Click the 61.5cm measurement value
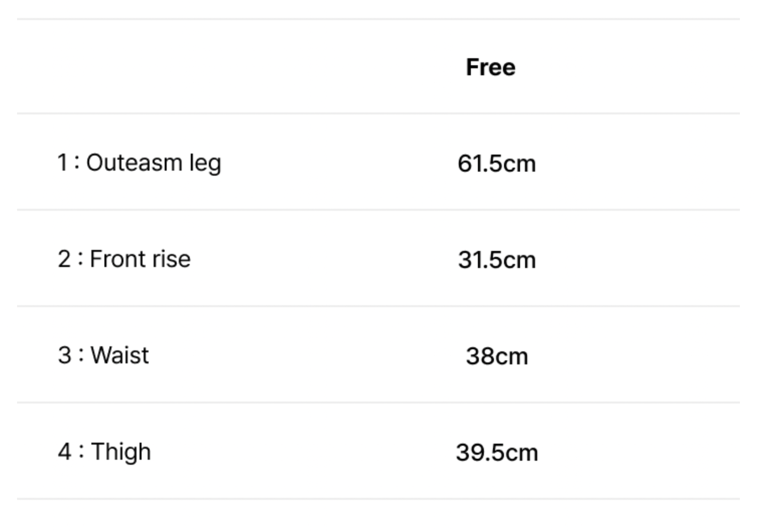Image resolution: width=761 pixels, height=532 pixels. click(x=496, y=164)
